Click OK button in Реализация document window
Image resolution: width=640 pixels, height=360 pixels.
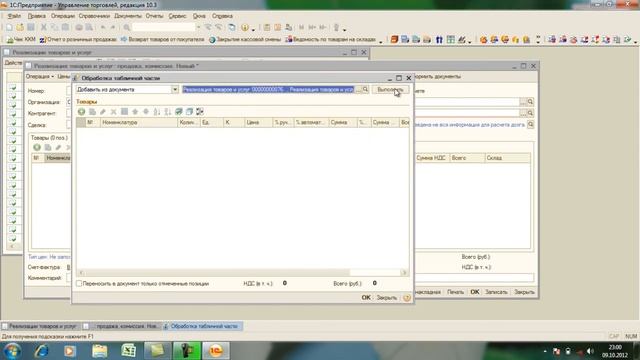coord(475,292)
